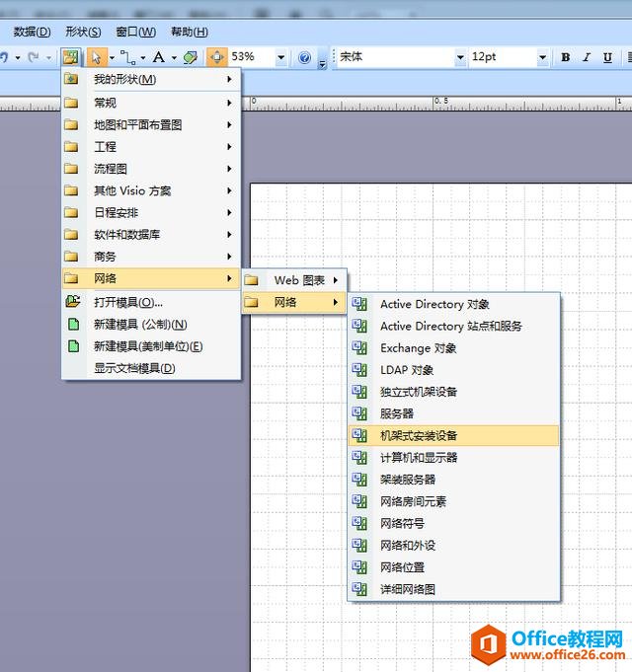Viewport: 632px width, 672px height.
Task: Open Active Directory 对象 stencil
Action: (453, 304)
